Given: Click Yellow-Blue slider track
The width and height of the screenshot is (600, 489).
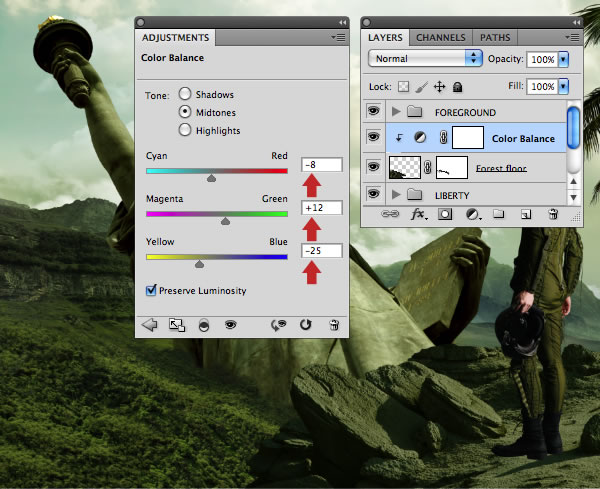Looking at the screenshot, I should tap(217, 257).
